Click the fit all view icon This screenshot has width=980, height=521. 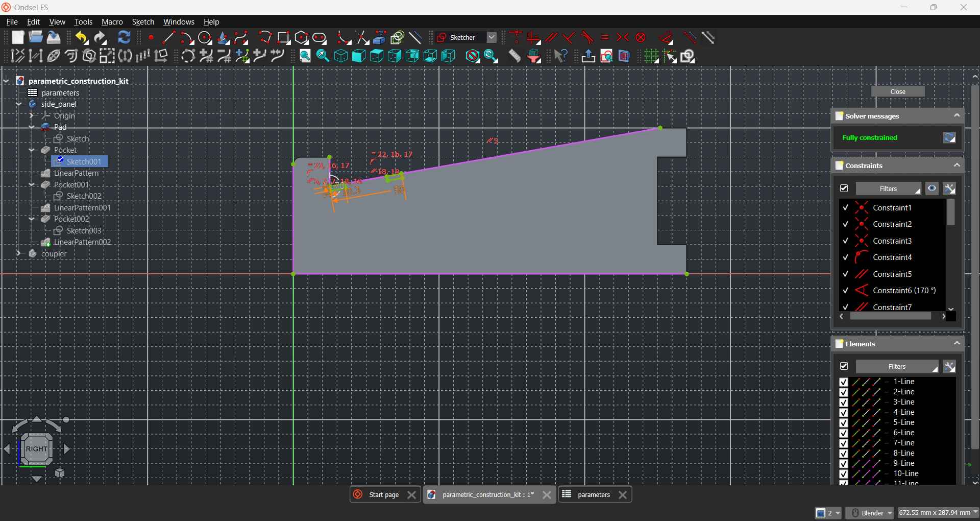(x=305, y=56)
